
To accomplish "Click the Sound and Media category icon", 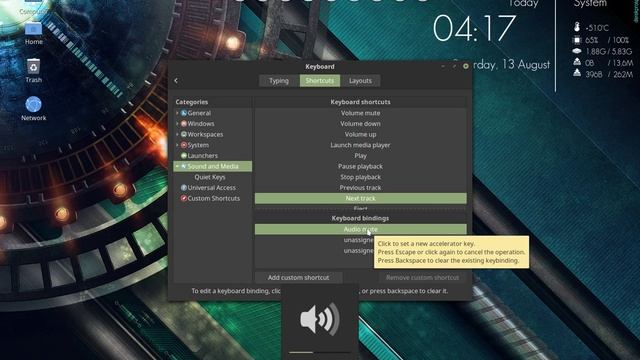I will pos(184,166).
